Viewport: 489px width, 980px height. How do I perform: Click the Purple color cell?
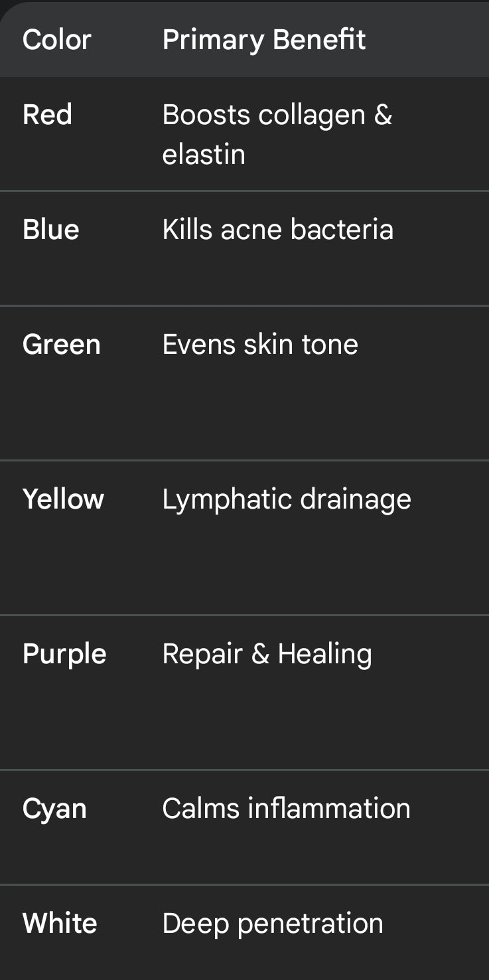click(64, 655)
